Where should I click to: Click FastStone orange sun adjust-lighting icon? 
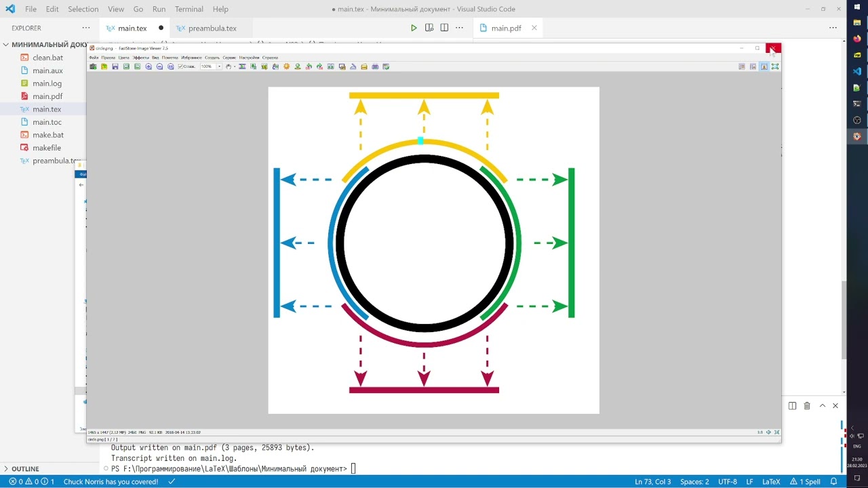click(287, 66)
